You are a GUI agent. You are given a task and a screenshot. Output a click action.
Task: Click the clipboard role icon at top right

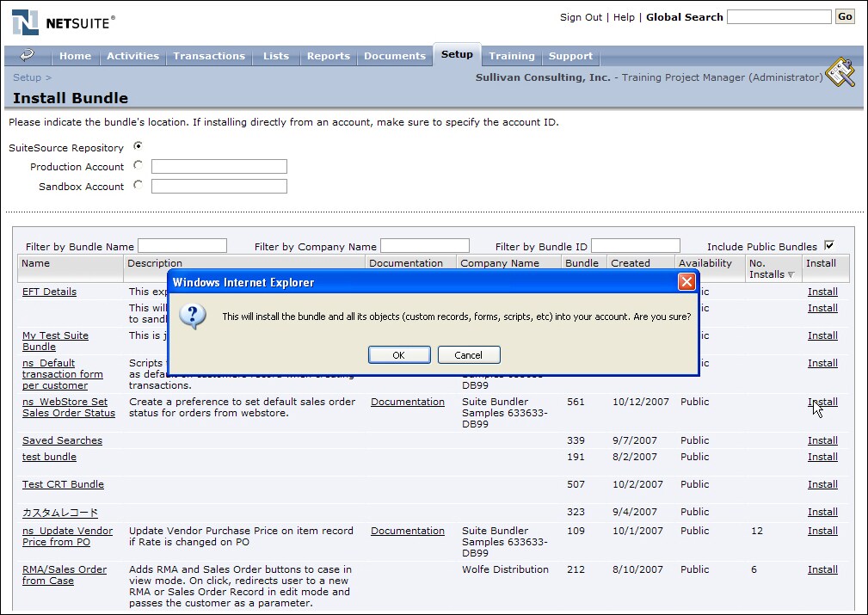click(x=840, y=72)
